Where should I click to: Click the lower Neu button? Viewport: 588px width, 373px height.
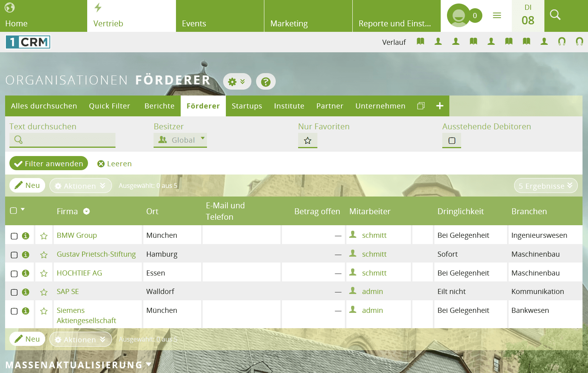click(x=27, y=339)
